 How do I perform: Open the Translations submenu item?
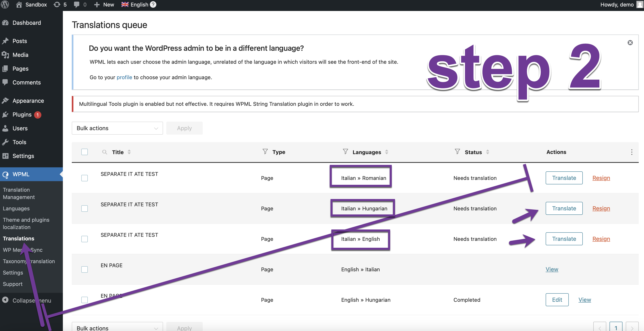coord(18,238)
